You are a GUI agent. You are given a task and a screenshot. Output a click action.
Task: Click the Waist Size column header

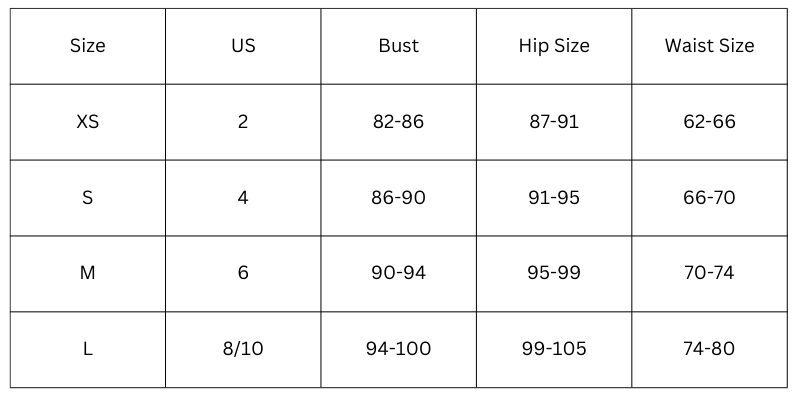point(709,46)
